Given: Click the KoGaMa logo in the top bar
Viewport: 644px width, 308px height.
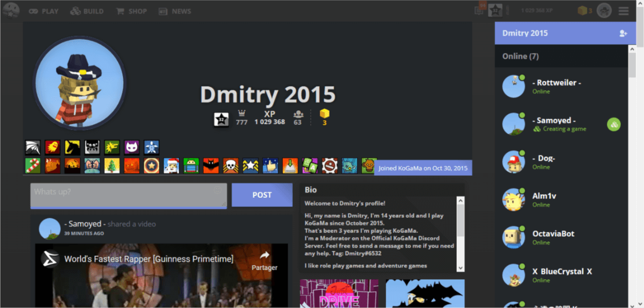Looking at the screenshot, I should [11, 10].
